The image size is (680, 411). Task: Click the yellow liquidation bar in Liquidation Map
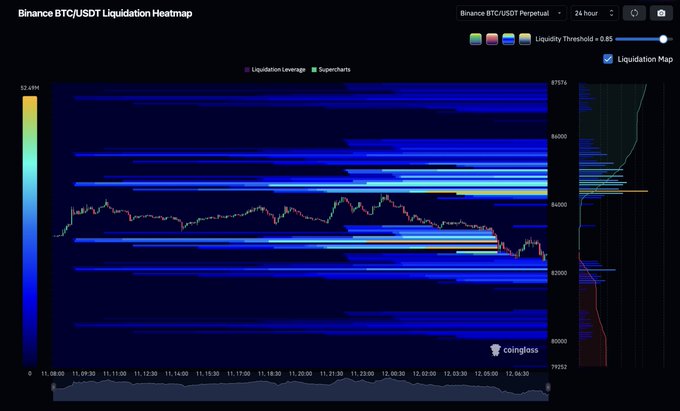[x=613, y=191]
